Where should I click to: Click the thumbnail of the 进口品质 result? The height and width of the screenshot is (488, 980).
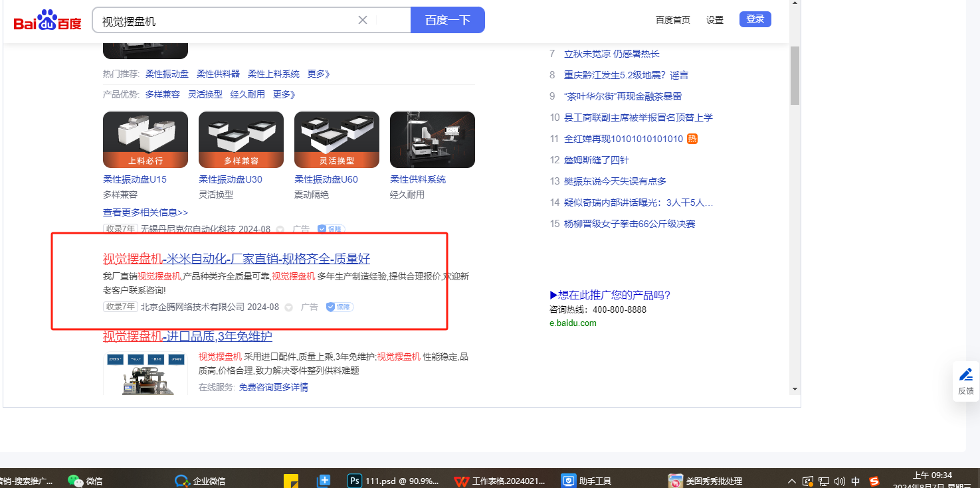point(146,374)
